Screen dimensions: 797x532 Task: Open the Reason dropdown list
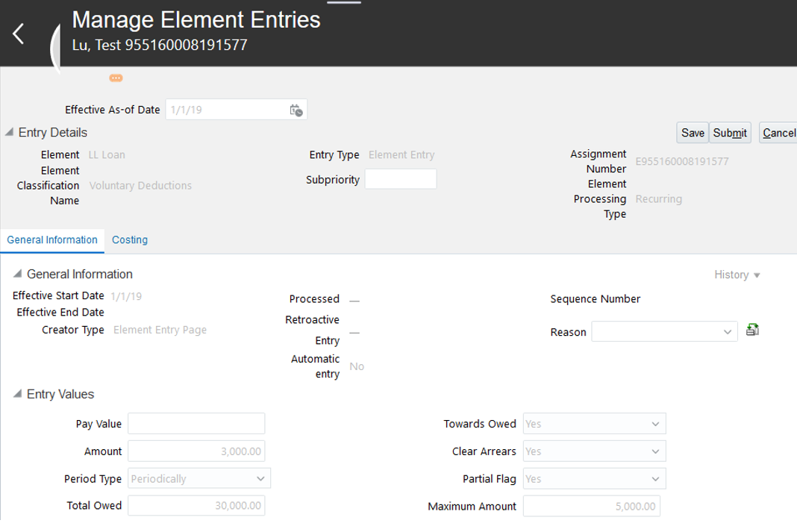[x=728, y=332]
